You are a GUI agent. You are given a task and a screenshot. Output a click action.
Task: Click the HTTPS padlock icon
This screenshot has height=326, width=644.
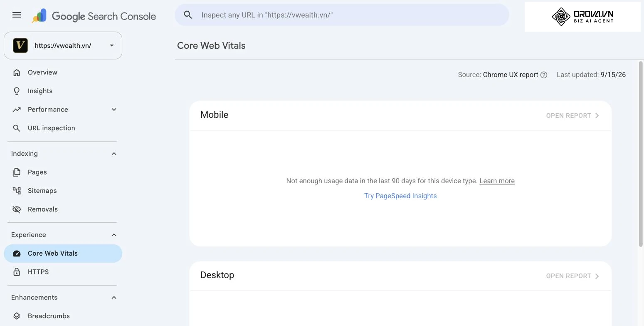coord(17,272)
